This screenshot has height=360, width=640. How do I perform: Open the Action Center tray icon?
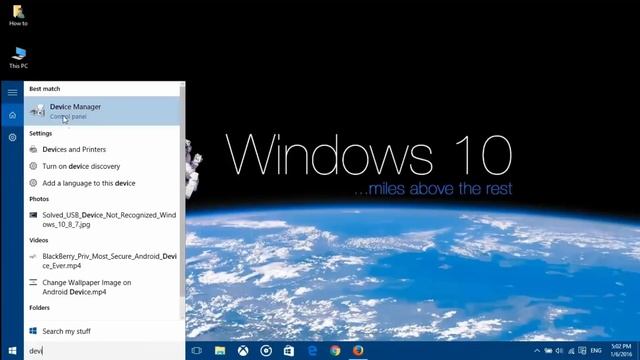[x=582, y=351]
